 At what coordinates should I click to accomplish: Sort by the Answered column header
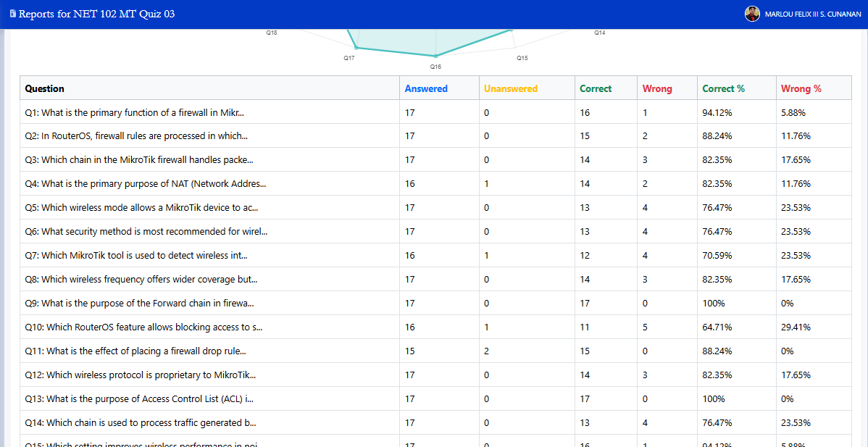coord(426,88)
